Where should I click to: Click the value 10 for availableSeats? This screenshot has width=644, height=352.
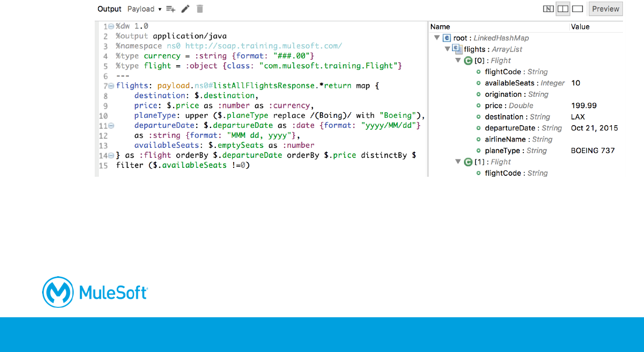click(576, 83)
